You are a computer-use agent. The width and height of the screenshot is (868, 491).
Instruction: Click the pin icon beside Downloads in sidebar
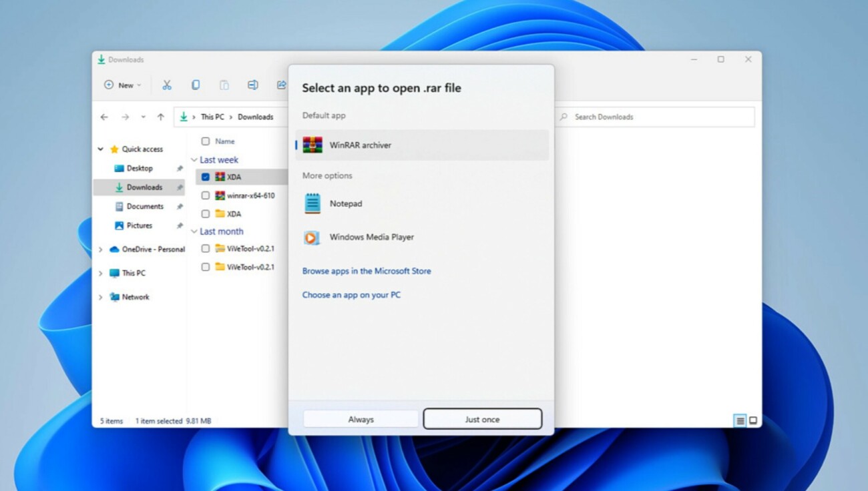(x=180, y=187)
